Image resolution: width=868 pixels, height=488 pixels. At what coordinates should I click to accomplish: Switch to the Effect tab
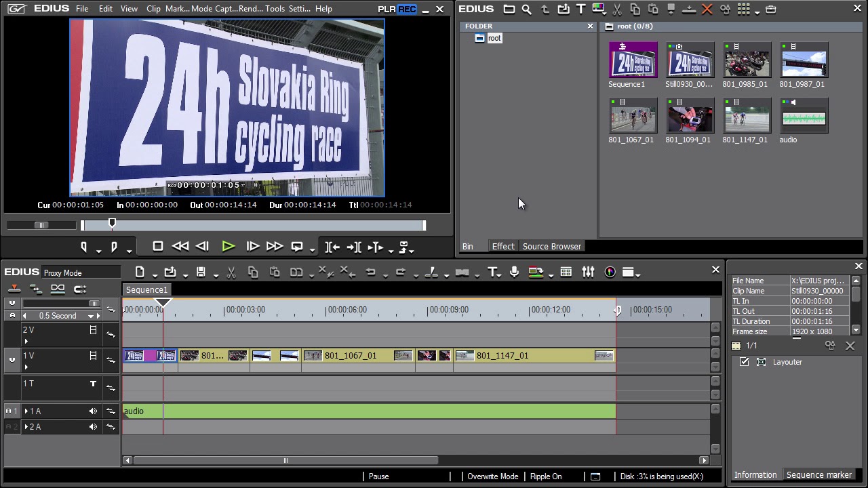point(503,247)
